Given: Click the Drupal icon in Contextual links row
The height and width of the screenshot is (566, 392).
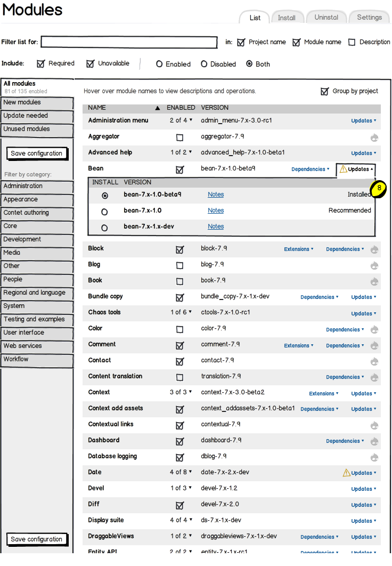Looking at the screenshot, I should tap(374, 426).
